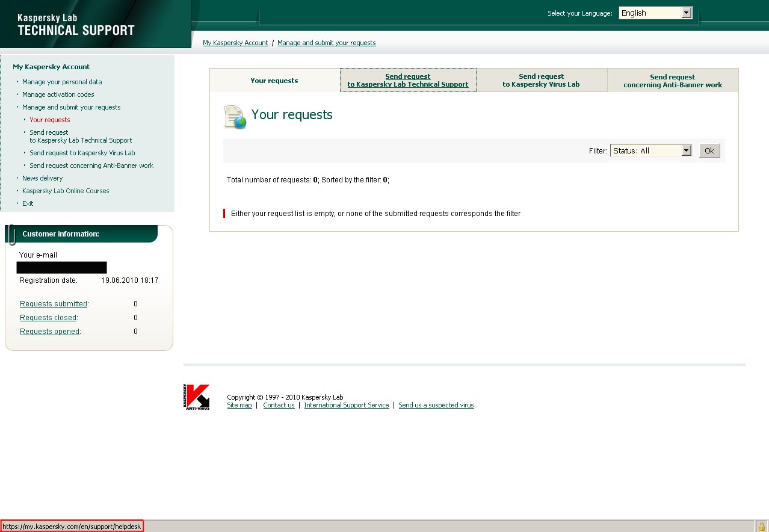Select Manage and submit your requests in sidebar
The width and height of the screenshot is (769, 532).
[72, 107]
